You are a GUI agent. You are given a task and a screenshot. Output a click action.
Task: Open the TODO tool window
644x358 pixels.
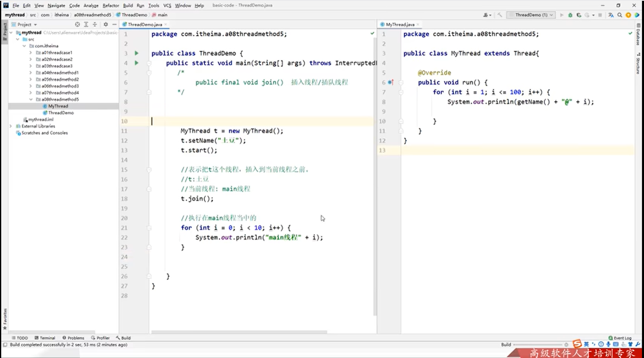click(20, 338)
